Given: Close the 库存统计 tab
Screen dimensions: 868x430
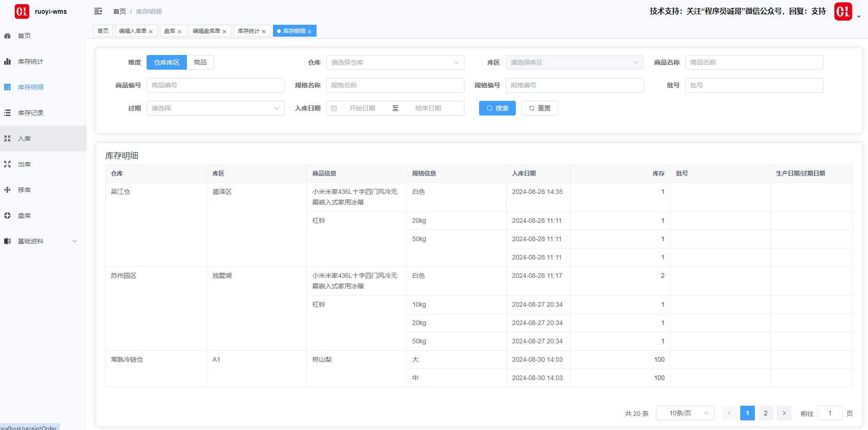Looking at the screenshot, I should tap(264, 32).
